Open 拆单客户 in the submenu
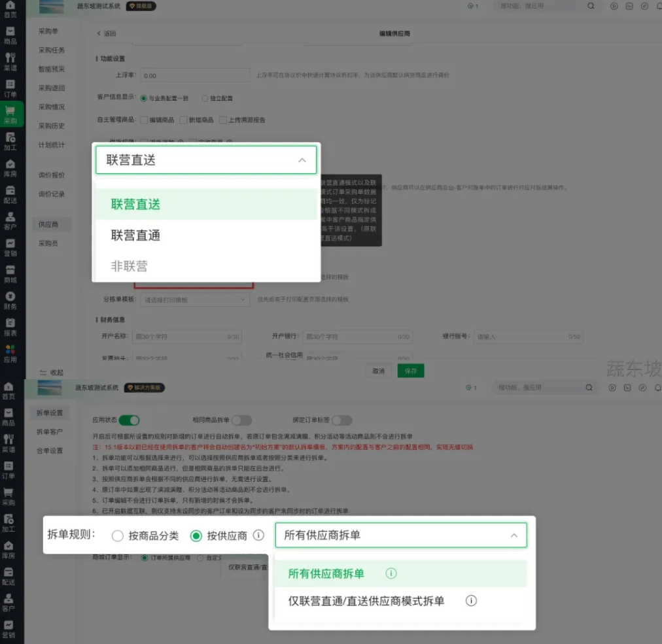The height and width of the screenshot is (644, 662). pyautogui.click(x=50, y=432)
